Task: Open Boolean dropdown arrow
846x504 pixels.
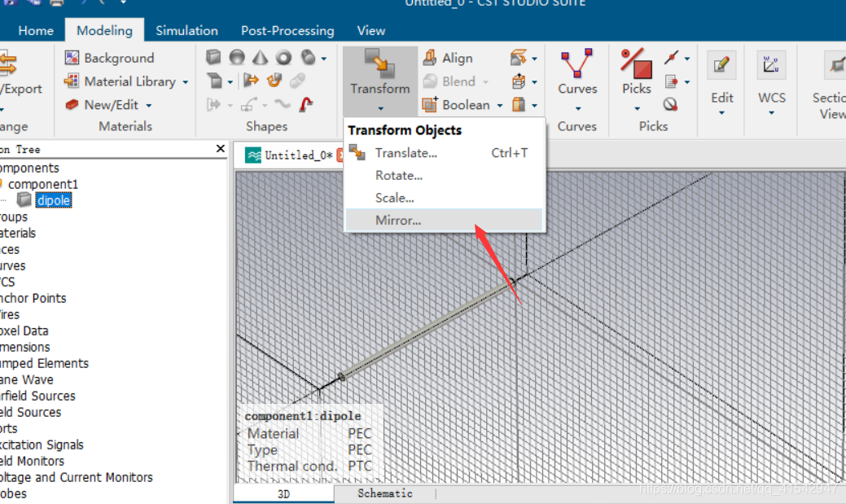Action: point(500,105)
